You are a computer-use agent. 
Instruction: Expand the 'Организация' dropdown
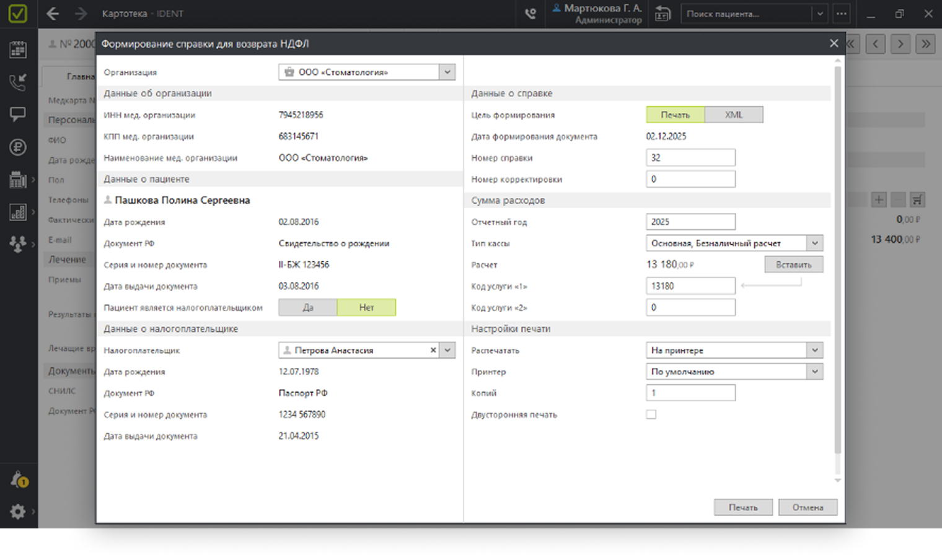[447, 72]
